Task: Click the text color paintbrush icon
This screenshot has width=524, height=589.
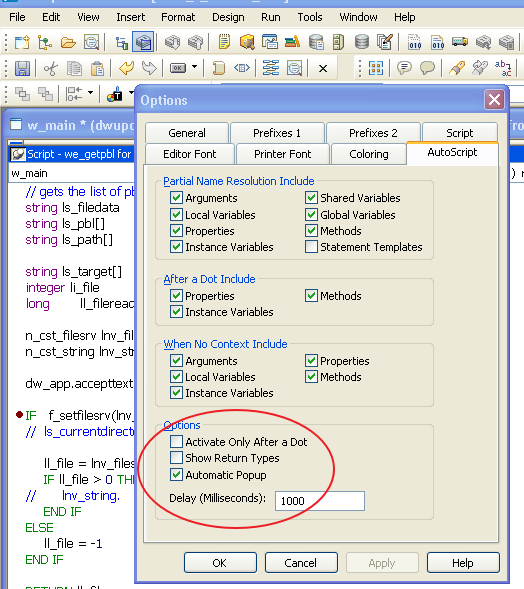Action: point(115,94)
